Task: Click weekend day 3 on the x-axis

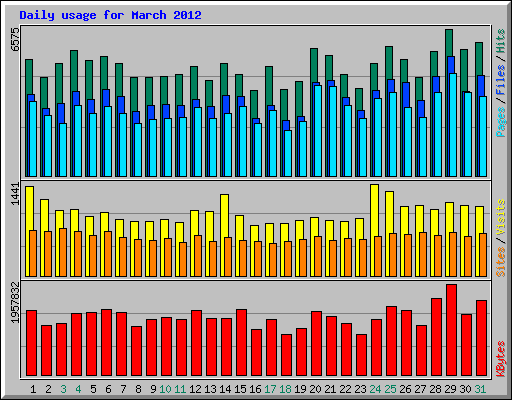Action: [63, 389]
